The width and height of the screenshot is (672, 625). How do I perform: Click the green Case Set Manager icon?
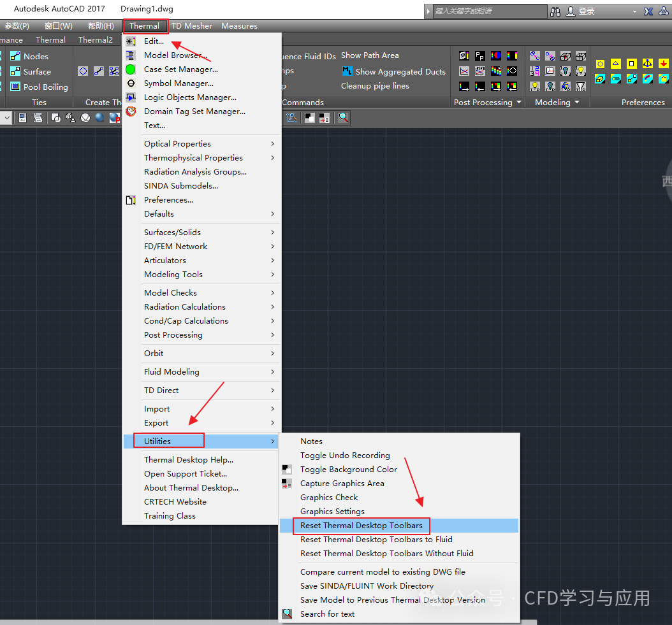point(131,69)
